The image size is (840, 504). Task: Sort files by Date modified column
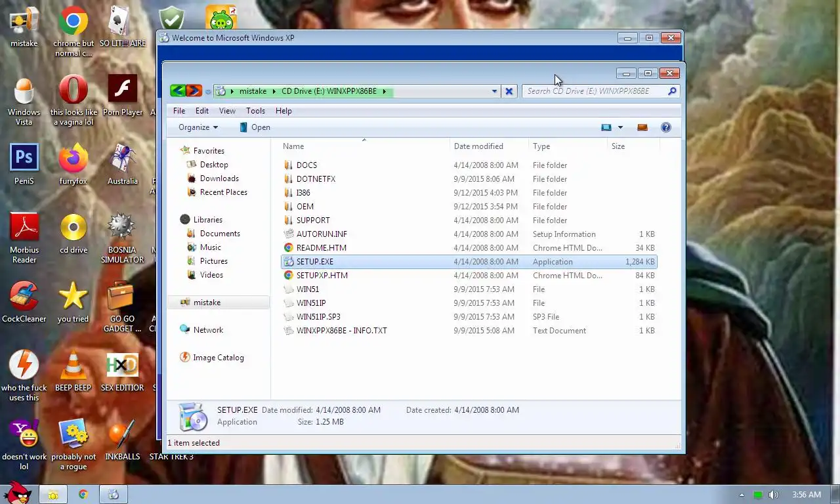tap(490, 146)
